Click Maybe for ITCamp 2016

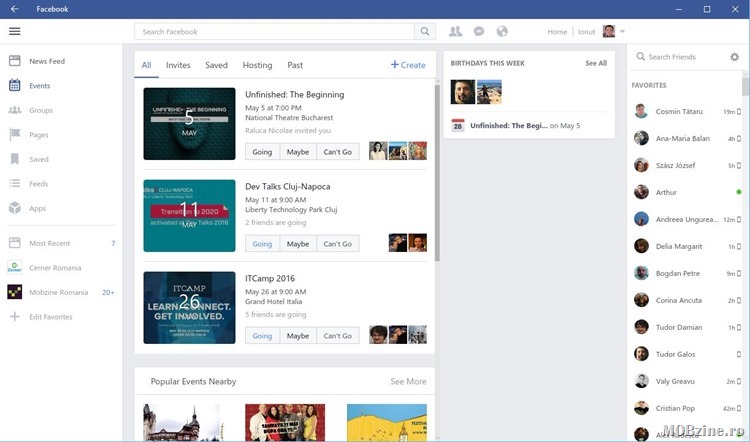298,335
